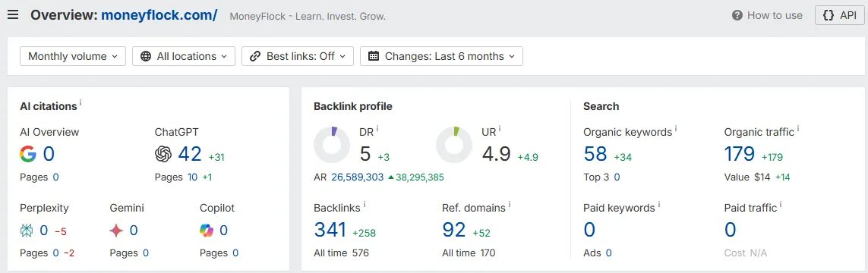Click the Gemini Pages value 0
868x273 pixels.
click(x=146, y=253)
